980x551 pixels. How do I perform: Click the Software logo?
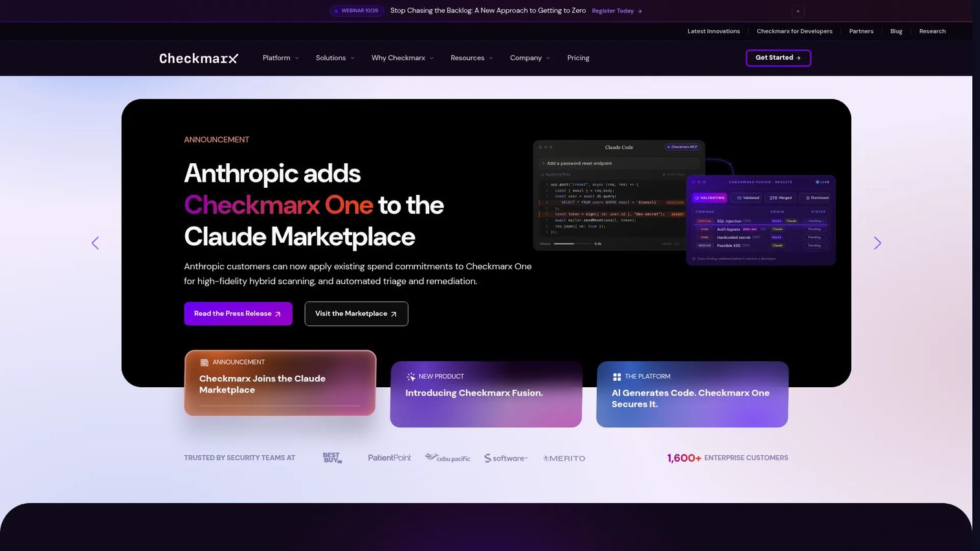(x=506, y=458)
